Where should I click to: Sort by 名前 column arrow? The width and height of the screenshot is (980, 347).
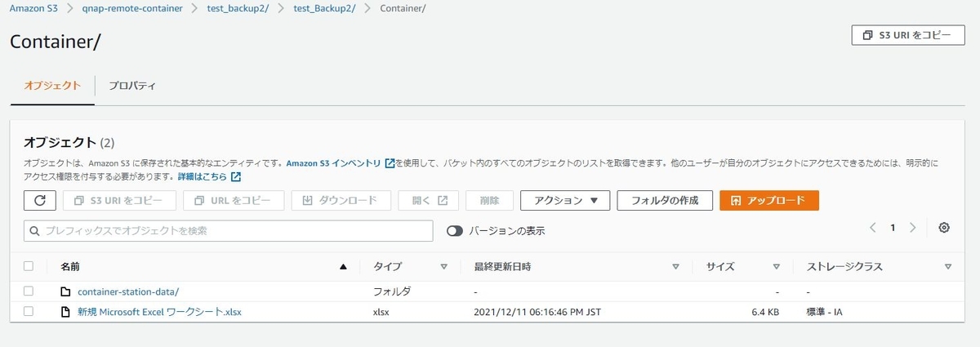pyautogui.click(x=343, y=266)
